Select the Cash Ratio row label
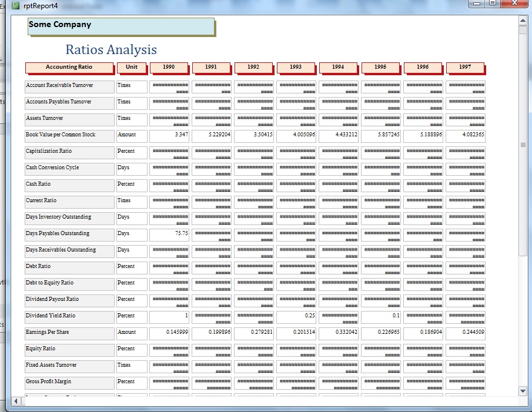 click(69, 186)
